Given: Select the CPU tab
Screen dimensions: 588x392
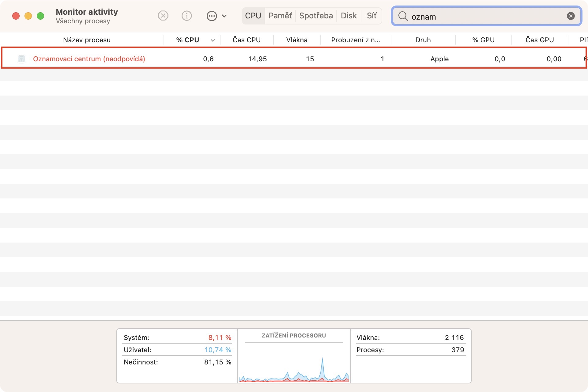Looking at the screenshot, I should tap(253, 16).
